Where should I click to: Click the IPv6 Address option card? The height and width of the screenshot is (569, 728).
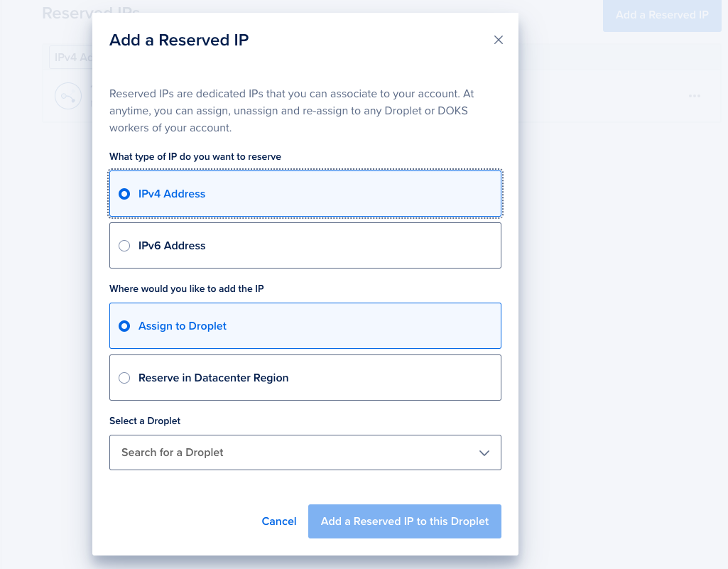305,245
